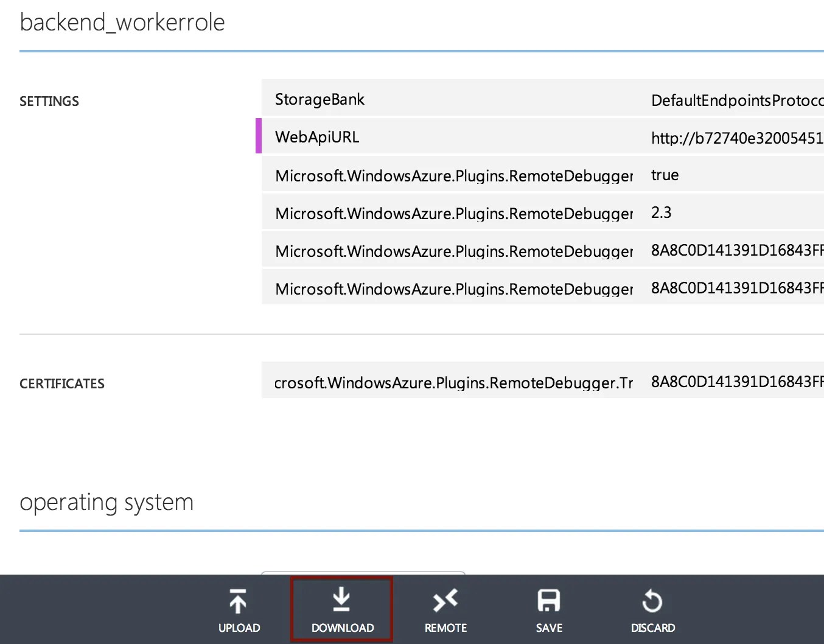
Task: Edit the 'true' RemoteDebugger value
Action: [665, 175]
